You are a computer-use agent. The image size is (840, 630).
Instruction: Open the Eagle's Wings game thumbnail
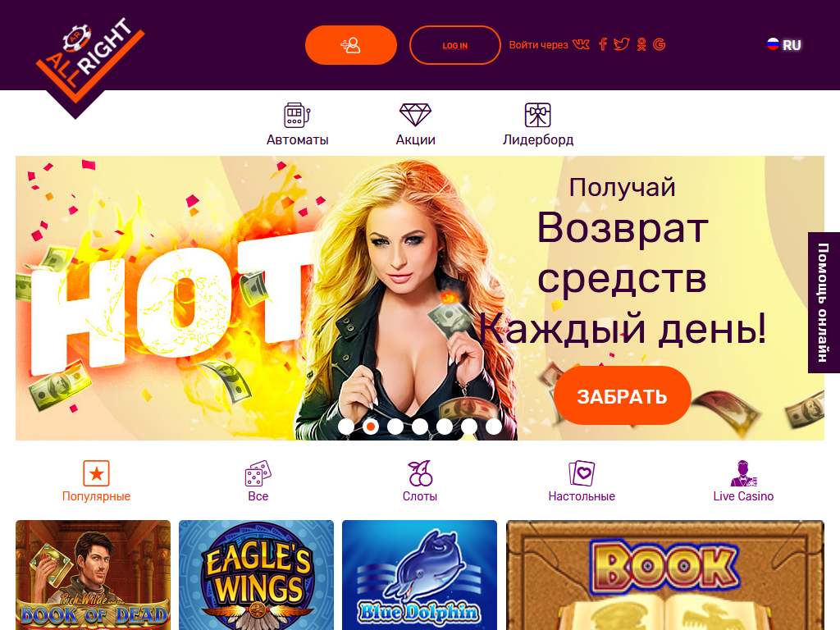pyautogui.click(x=256, y=575)
